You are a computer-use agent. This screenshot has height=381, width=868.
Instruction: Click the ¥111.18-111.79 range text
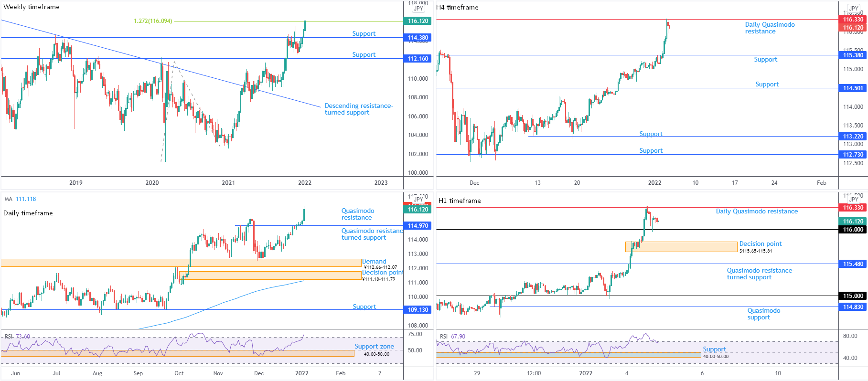379,279
